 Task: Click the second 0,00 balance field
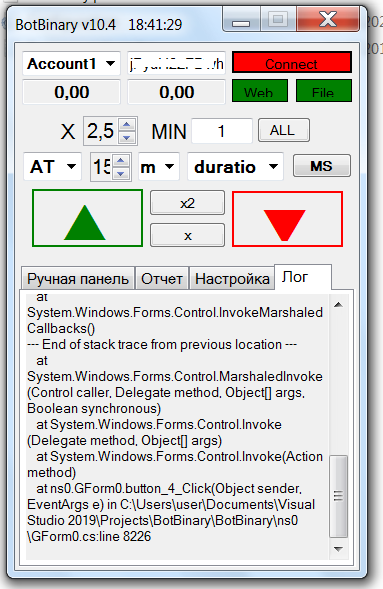click(176, 92)
